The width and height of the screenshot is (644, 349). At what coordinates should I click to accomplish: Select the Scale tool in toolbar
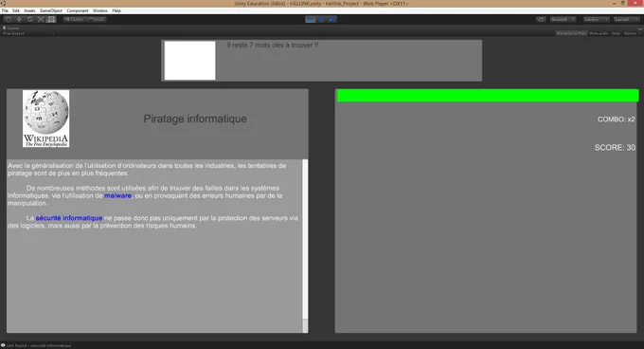[41, 19]
